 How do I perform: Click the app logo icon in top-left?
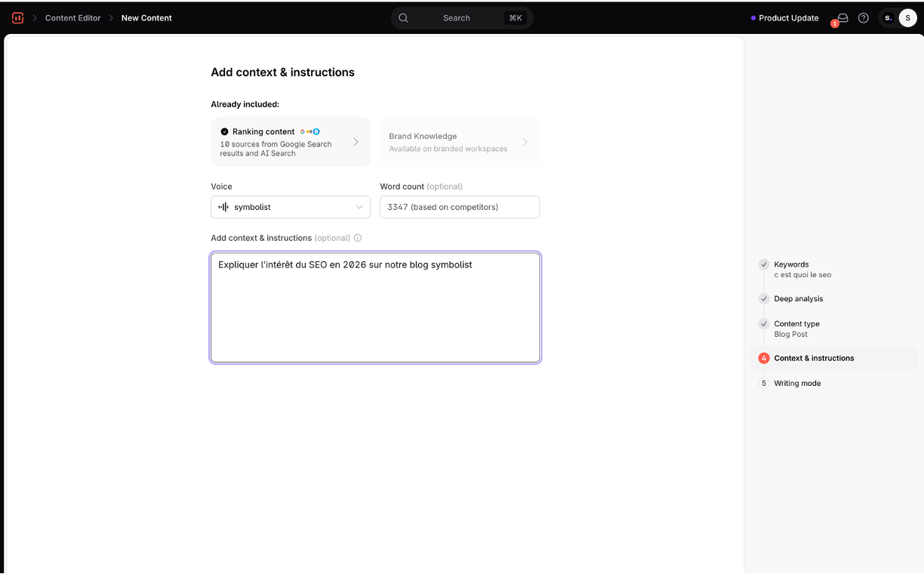(17, 18)
